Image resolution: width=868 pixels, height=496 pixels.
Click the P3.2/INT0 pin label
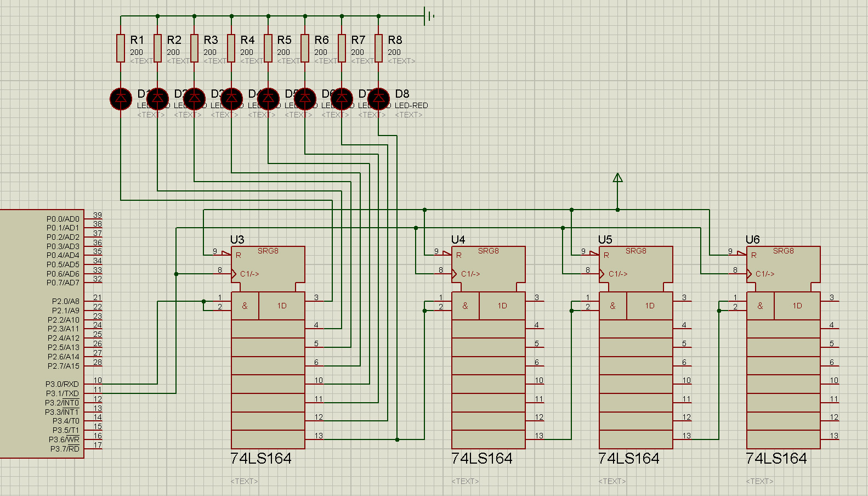tap(62, 403)
